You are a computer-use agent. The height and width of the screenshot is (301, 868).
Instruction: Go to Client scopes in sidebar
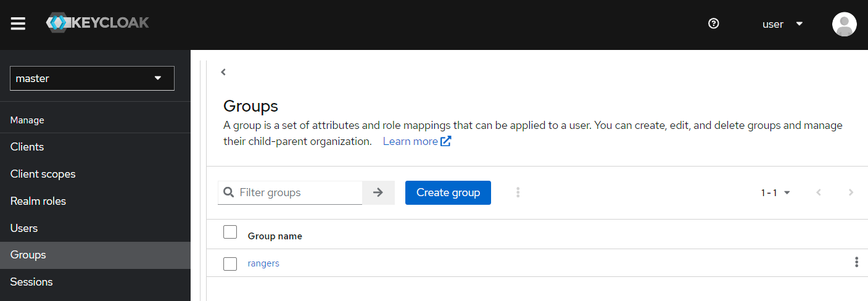(x=95, y=174)
